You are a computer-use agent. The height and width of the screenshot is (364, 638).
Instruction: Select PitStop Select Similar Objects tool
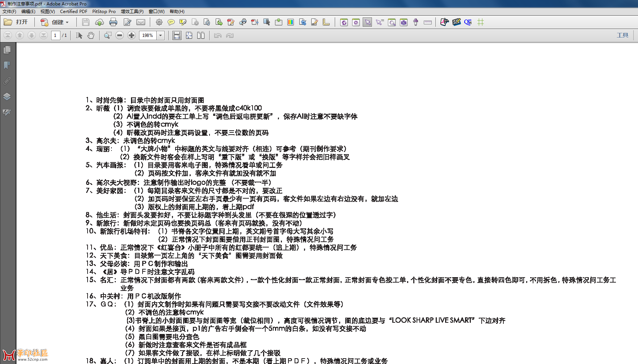[x=380, y=22]
